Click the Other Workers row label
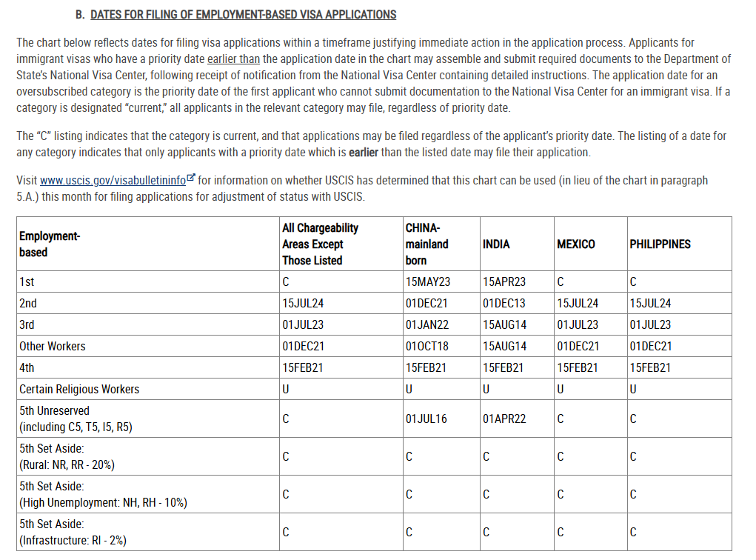This screenshot has width=756, height=560. [53, 346]
